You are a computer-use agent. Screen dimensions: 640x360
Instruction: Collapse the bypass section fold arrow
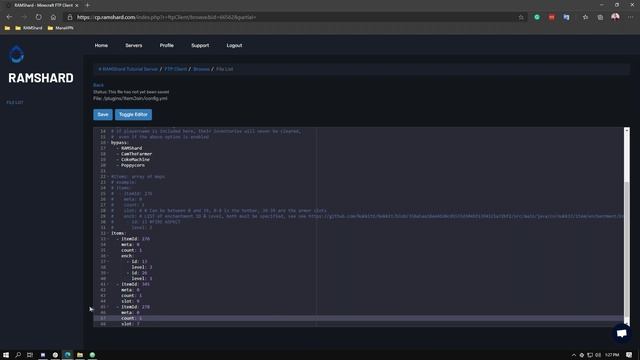tap(108, 142)
